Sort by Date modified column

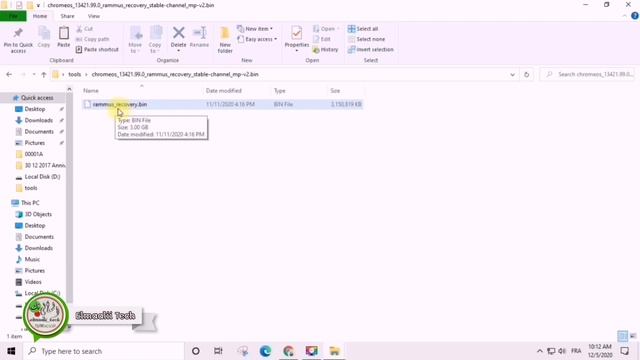pos(224,91)
